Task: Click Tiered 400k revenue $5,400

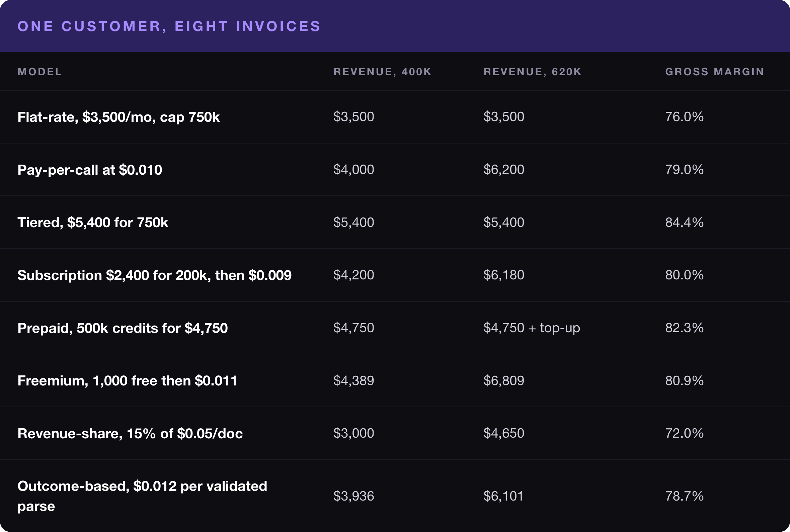Action: (x=353, y=222)
